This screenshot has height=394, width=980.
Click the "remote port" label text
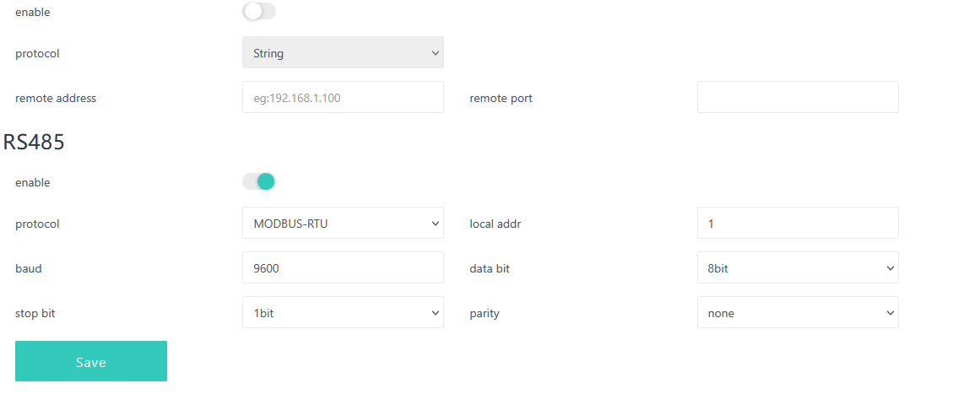(x=501, y=98)
